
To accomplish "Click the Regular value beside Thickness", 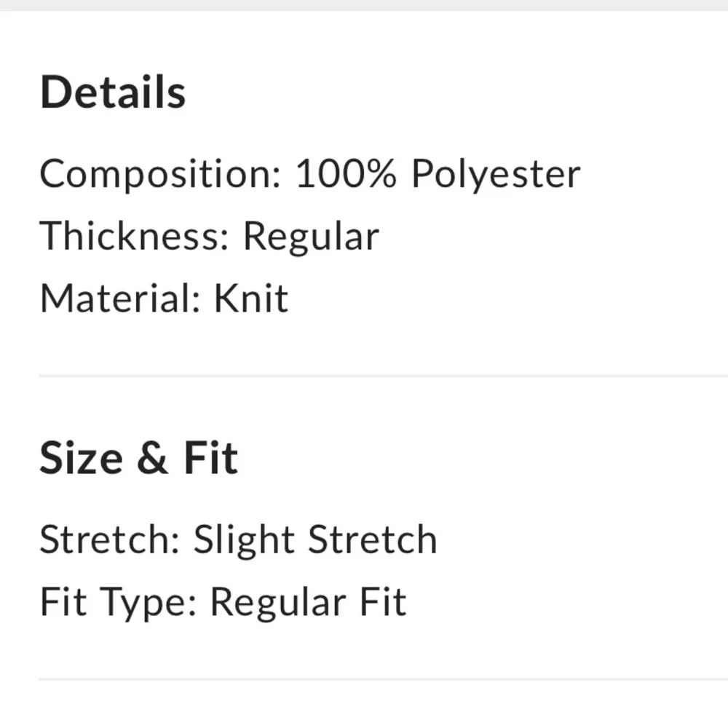I will [x=311, y=237].
